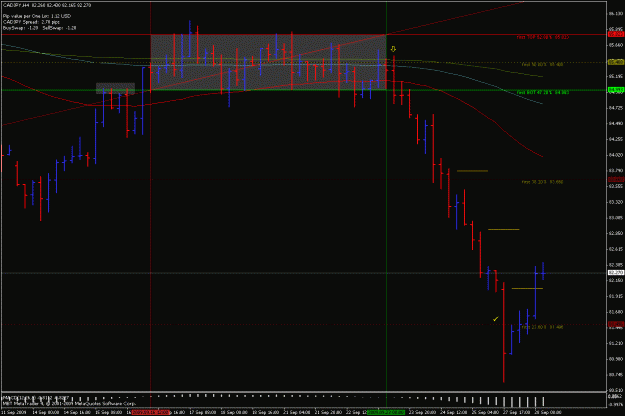Click the red highlighted date on time axis
625x416 pixels.
pyautogui.click(x=151, y=412)
